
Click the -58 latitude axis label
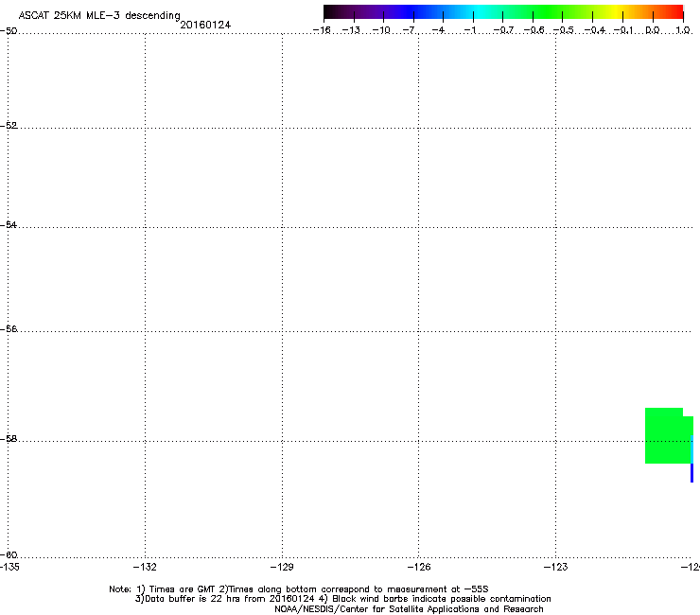(9, 439)
